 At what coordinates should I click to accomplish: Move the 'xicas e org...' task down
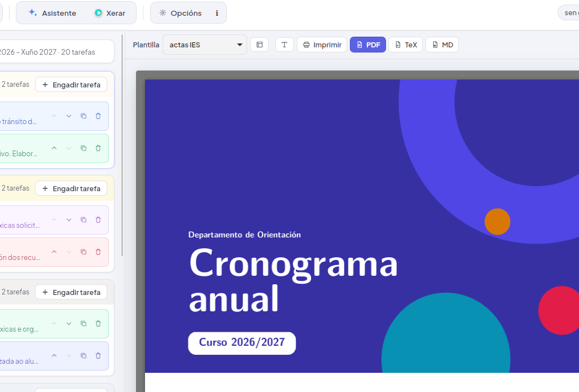69,323
